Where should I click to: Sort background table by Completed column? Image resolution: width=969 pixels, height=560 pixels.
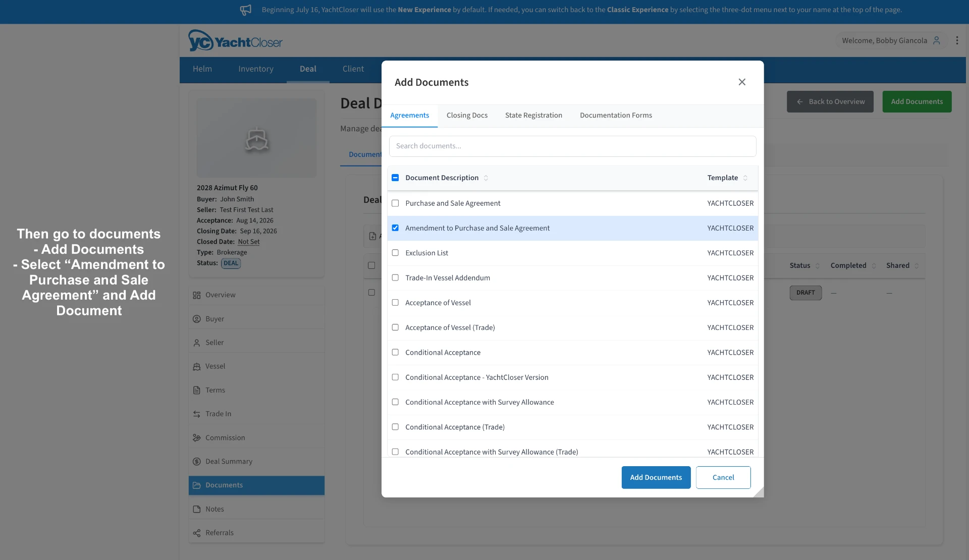tap(874, 266)
